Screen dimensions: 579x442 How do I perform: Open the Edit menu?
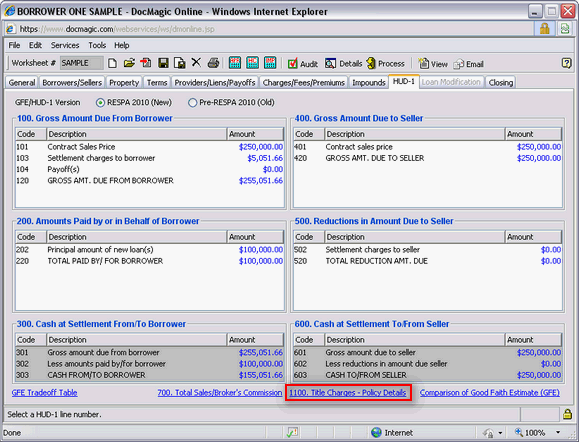(35, 45)
